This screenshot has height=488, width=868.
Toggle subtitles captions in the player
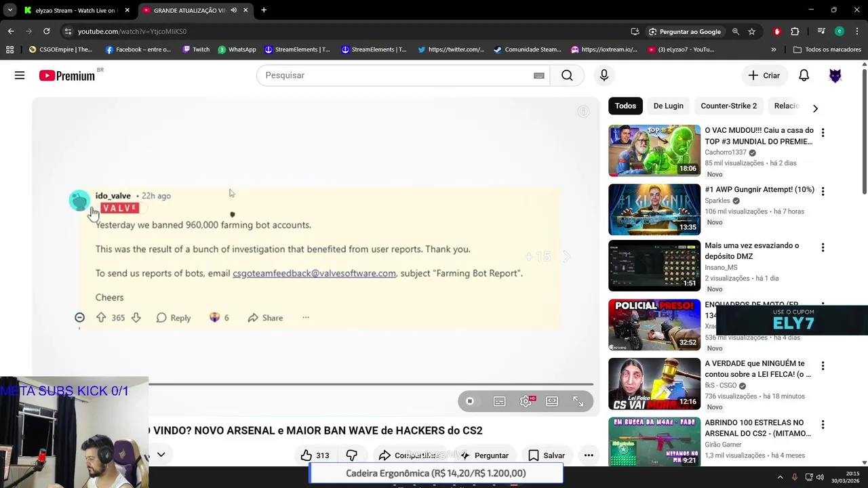(500, 401)
